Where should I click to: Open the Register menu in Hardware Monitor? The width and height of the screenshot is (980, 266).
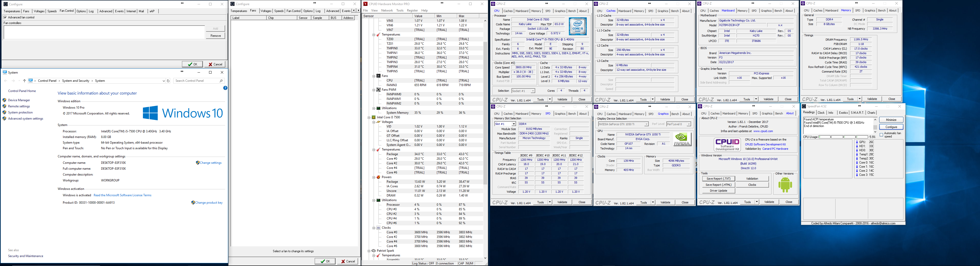[412, 11]
